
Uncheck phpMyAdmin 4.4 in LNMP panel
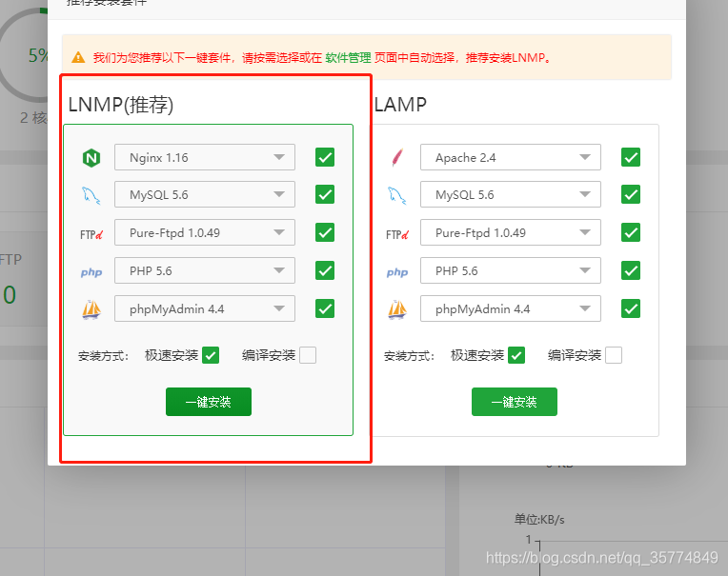click(x=325, y=308)
